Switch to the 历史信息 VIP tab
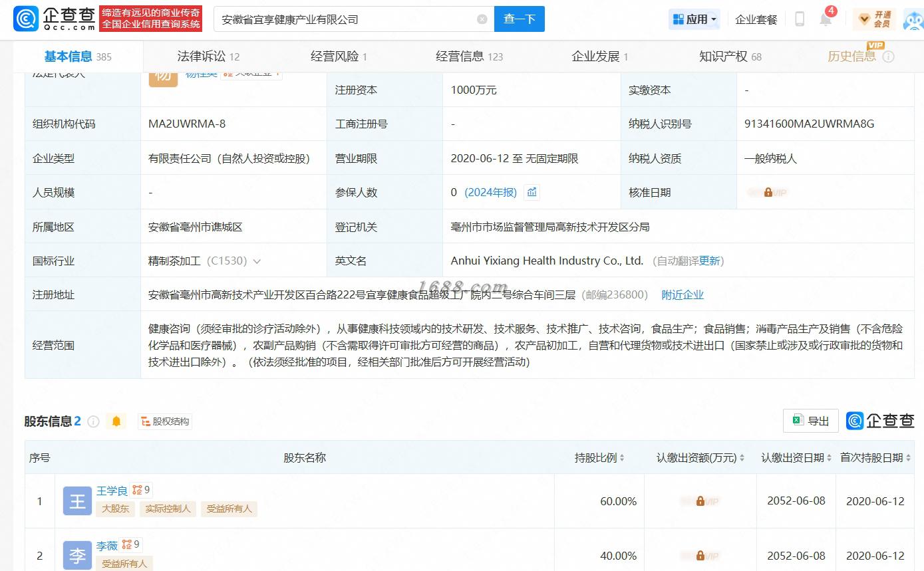Screen dimensions: 924x571 (852, 56)
